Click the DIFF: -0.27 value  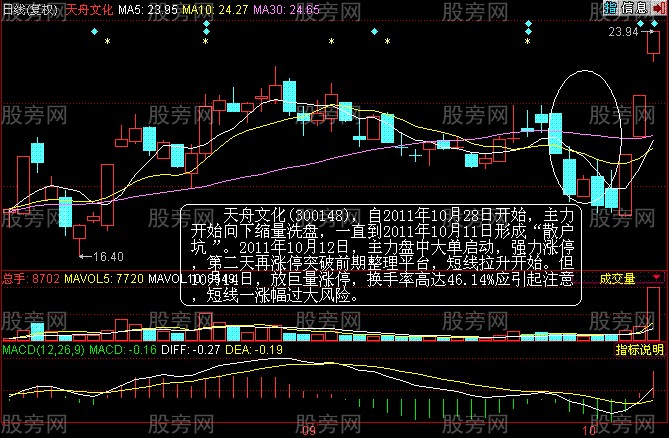pyautogui.click(x=191, y=350)
